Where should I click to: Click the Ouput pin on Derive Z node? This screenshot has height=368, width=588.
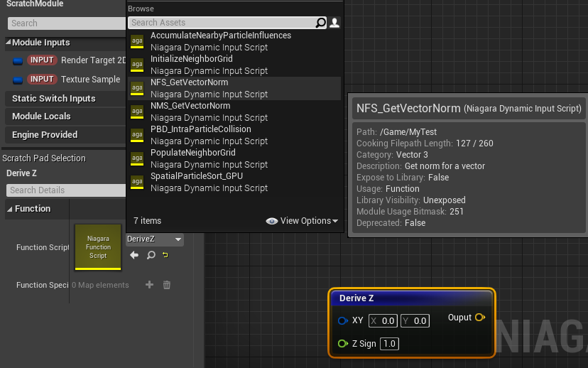pos(479,318)
